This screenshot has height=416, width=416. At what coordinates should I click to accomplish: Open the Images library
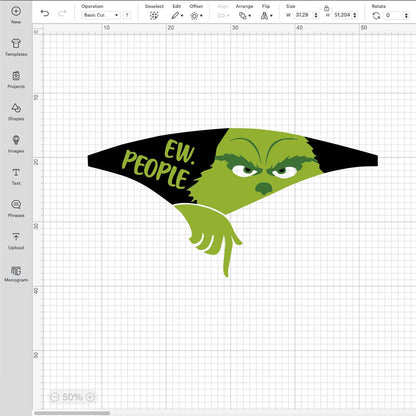(16, 144)
